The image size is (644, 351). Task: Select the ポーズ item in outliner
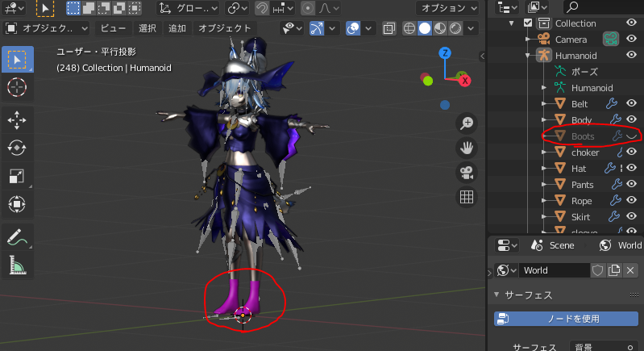pyautogui.click(x=584, y=72)
